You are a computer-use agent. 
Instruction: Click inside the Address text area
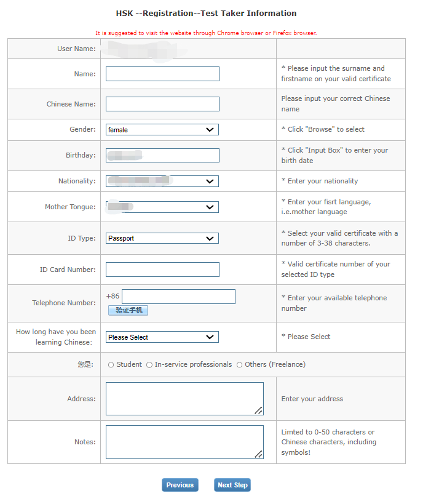[x=184, y=398]
